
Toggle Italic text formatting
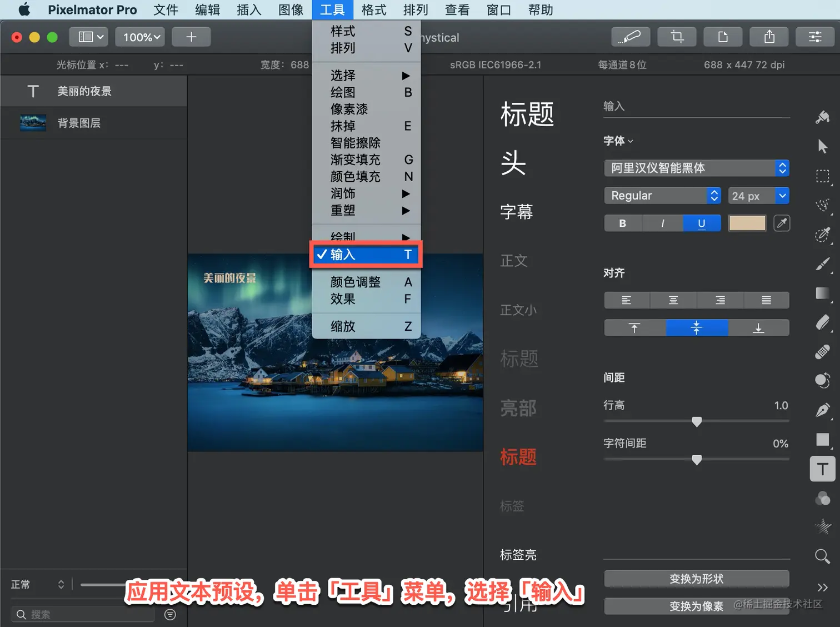[x=662, y=223]
